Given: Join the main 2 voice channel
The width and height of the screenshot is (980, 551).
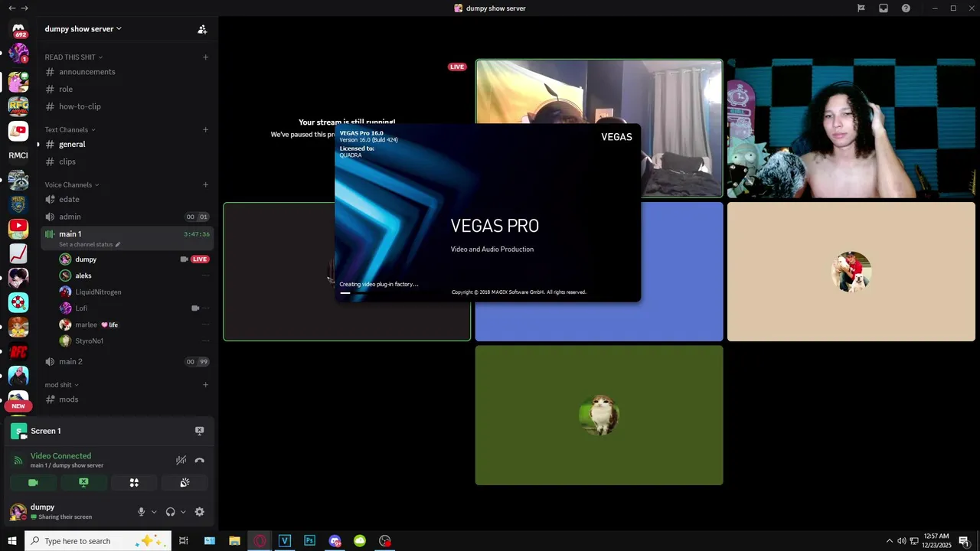Looking at the screenshot, I should pyautogui.click(x=126, y=361).
